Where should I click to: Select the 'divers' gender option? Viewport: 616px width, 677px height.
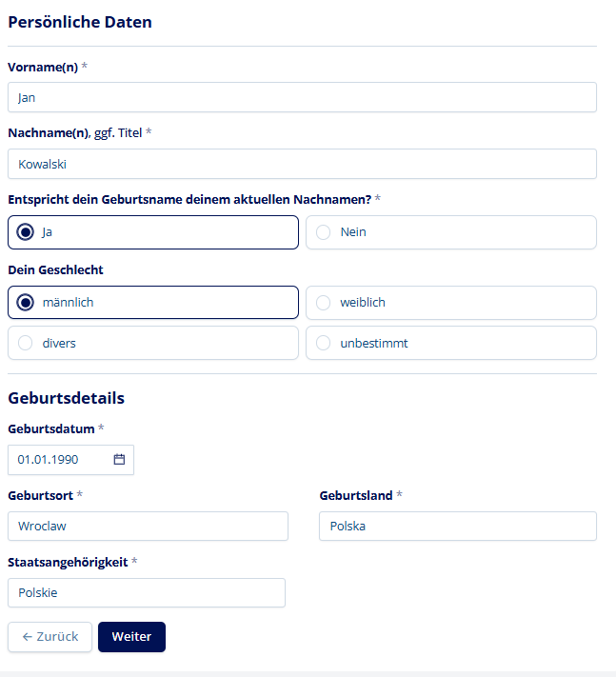[26, 343]
